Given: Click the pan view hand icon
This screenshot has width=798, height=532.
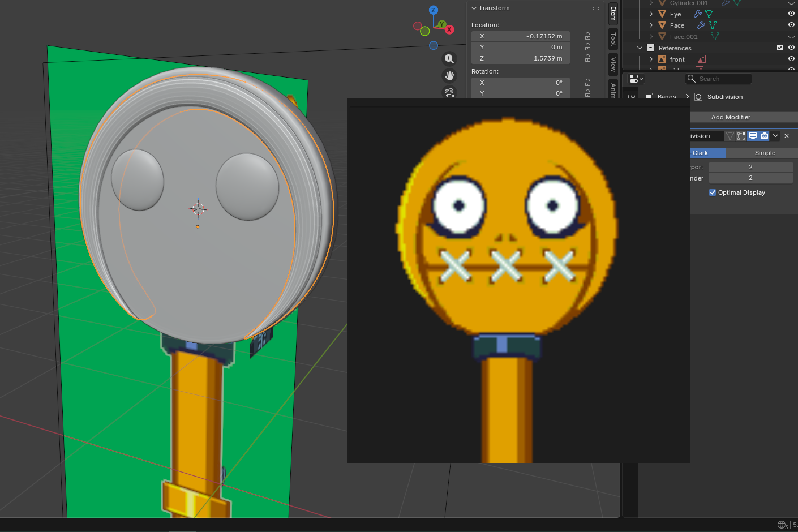Looking at the screenshot, I should click(449, 76).
